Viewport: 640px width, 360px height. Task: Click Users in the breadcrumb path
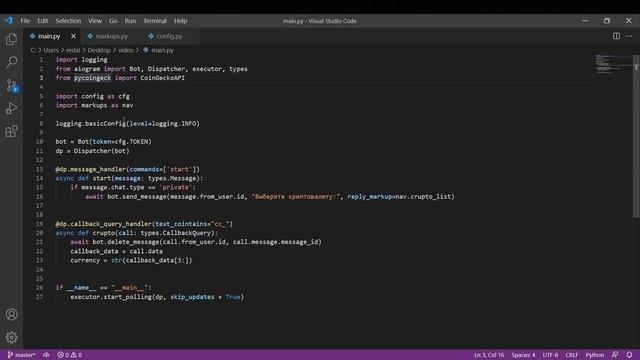pos(51,50)
